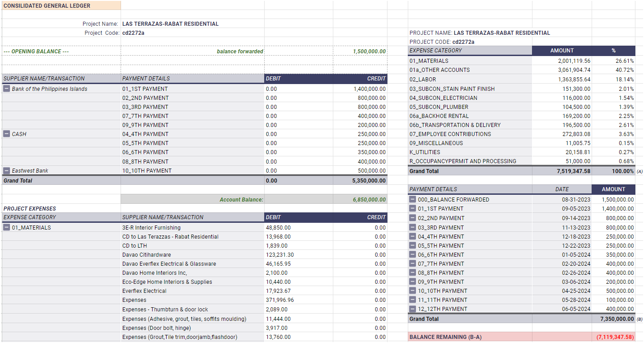
Task: Collapse the 09_9TH PAYMENT pivot row
Action: pyautogui.click(x=413, y=282)
